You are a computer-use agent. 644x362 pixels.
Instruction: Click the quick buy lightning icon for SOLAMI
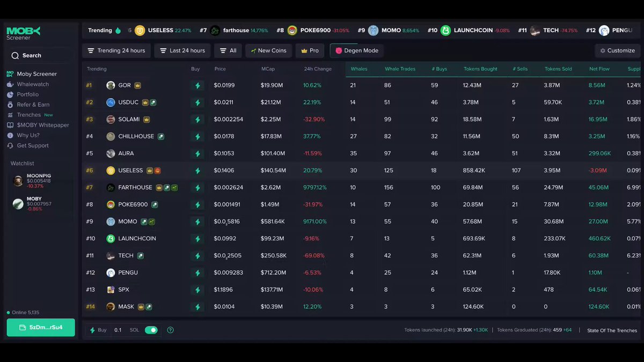(197, 120)
